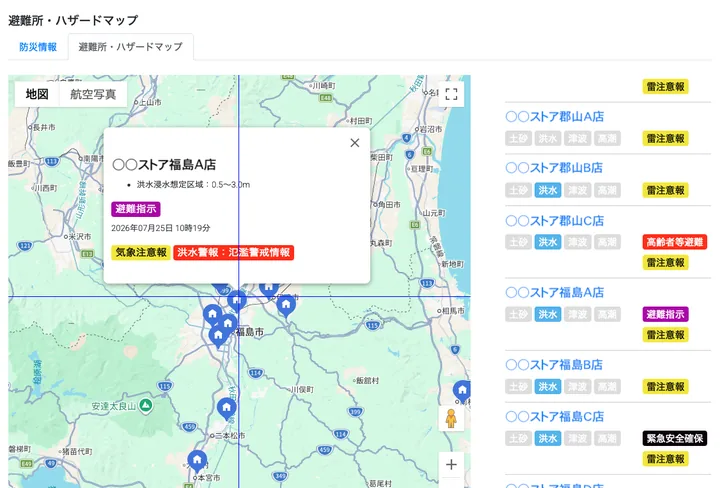Open the ○○ストア福島A店 list link

(555, 292)
